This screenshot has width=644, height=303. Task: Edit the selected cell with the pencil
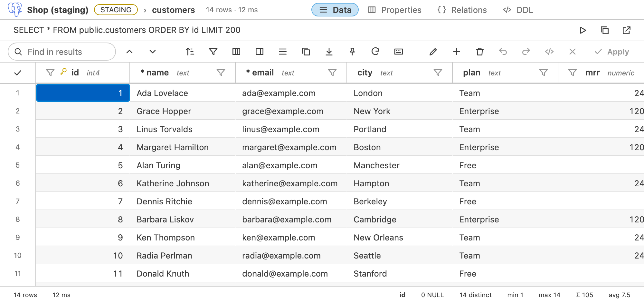(433, 52)
